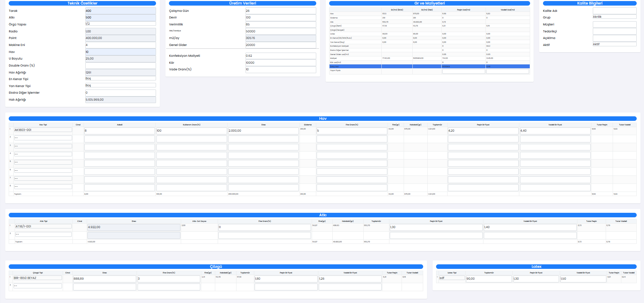Select the Müşteri input field
Viewport: 644px width, 303px height.
(x=614, y=24)
